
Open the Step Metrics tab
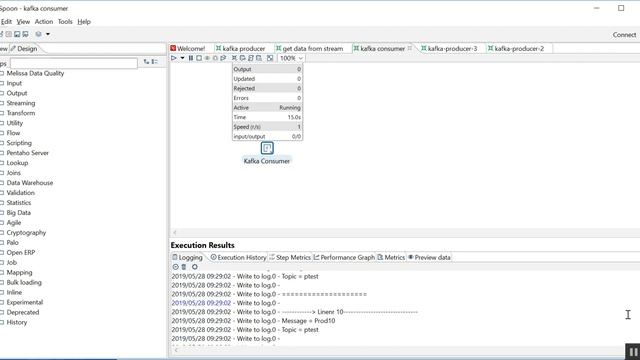coord(290,257)
